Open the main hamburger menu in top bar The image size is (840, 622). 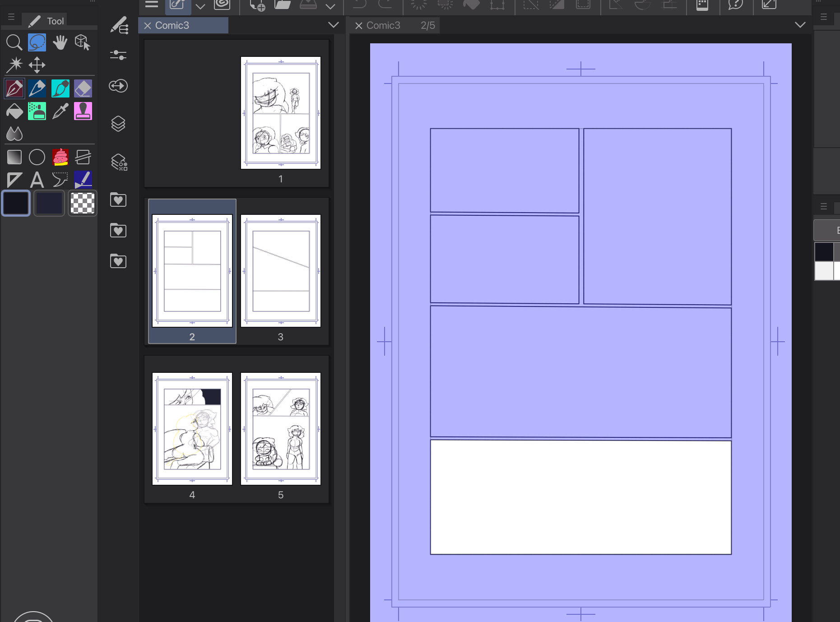152,5
